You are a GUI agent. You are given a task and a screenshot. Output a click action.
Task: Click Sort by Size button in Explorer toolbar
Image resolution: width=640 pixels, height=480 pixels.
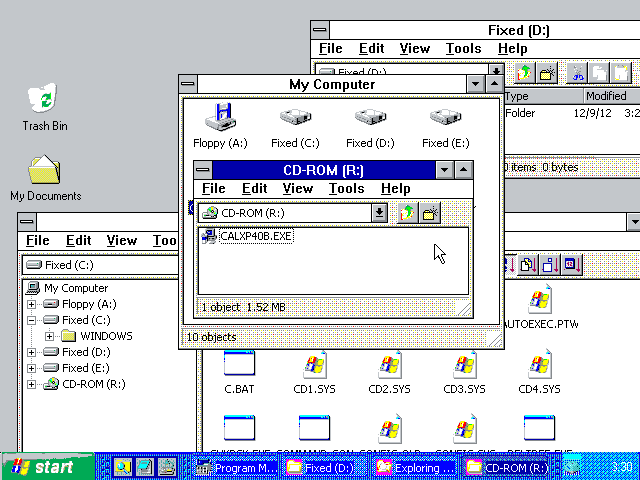tap(550, 265)
